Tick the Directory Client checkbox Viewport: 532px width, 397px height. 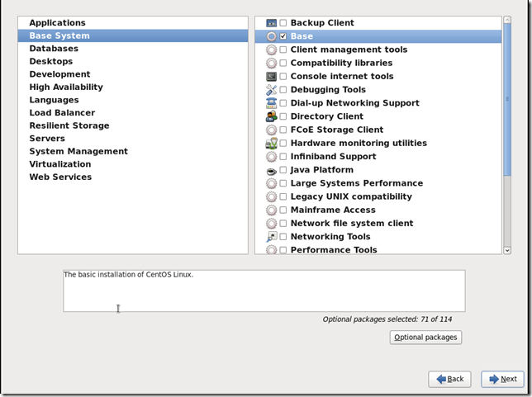(x=283, y=116)
